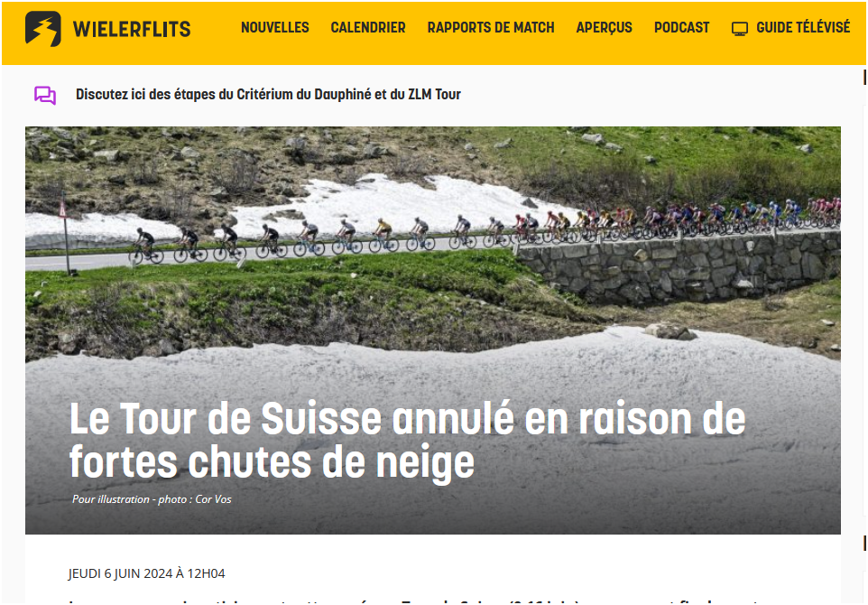
Task: Select the Aperçus menu item
Action: [x=604, y=28]
